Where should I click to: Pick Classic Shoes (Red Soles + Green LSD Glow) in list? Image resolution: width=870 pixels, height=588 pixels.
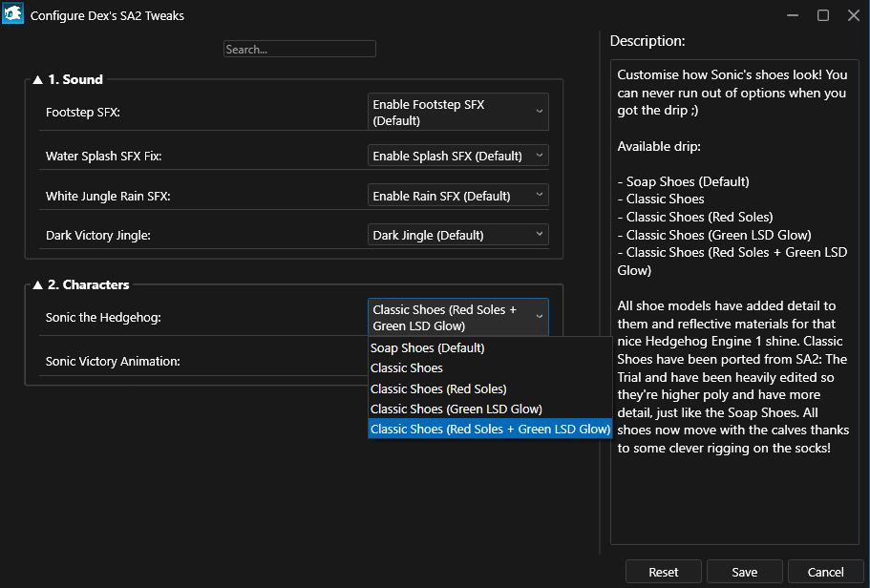[489, 429]
